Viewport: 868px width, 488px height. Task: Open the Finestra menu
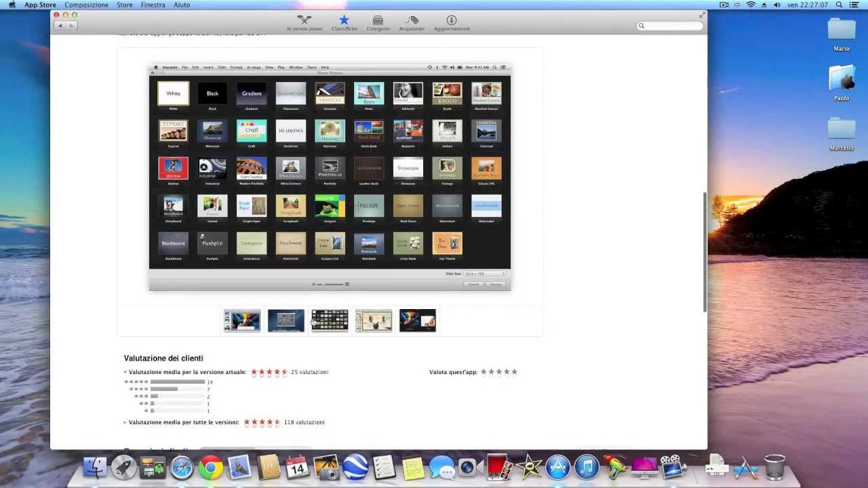pyautogui.click(x=153, y=5)
